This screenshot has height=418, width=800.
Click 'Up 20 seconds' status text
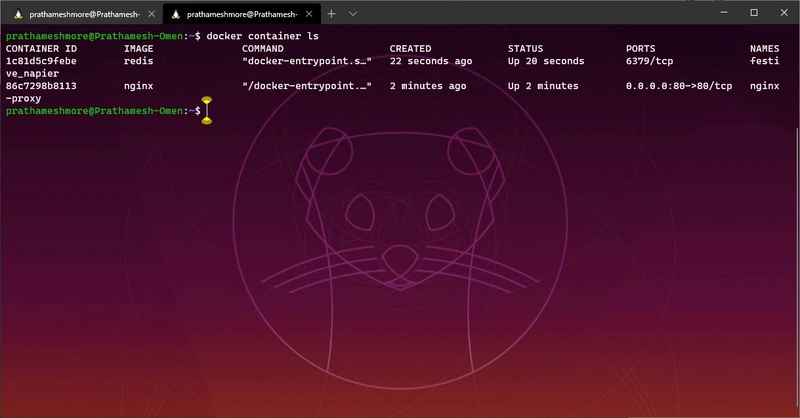point(546,61)
